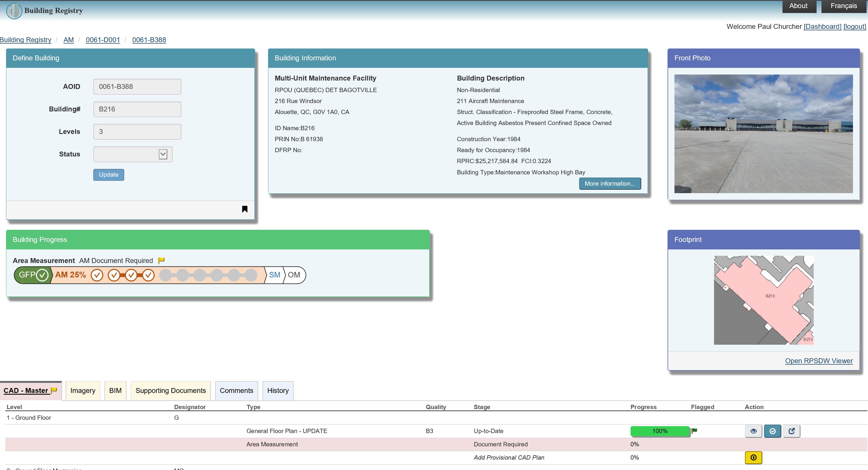Click the 100% green progress bar
This screenshot has width=868, height=470.
click(659, 431)
